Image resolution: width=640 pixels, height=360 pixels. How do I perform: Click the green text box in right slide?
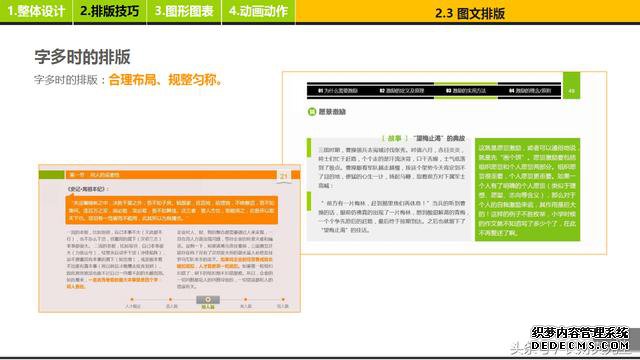click(x=527, y=190)
